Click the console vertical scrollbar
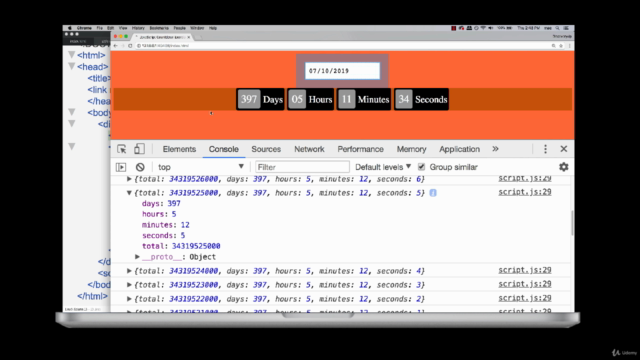The width and height of the screenshot is (640, 360). click(572, 223)
